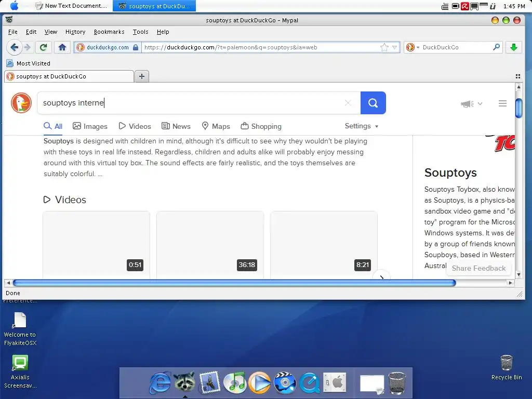Open Most Visited bookmarks folder
Viewport: 532px width, 399px height.
pos(29,63)
